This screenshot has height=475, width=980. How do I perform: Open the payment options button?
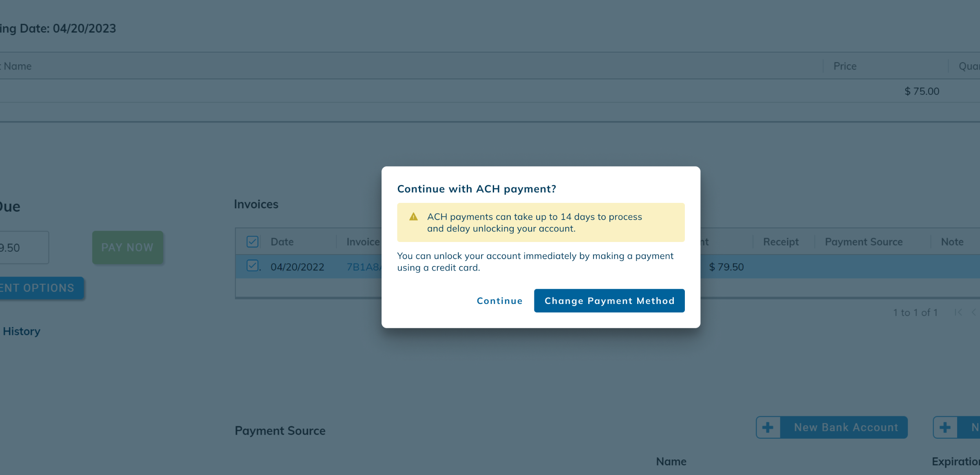click(41, 288)
